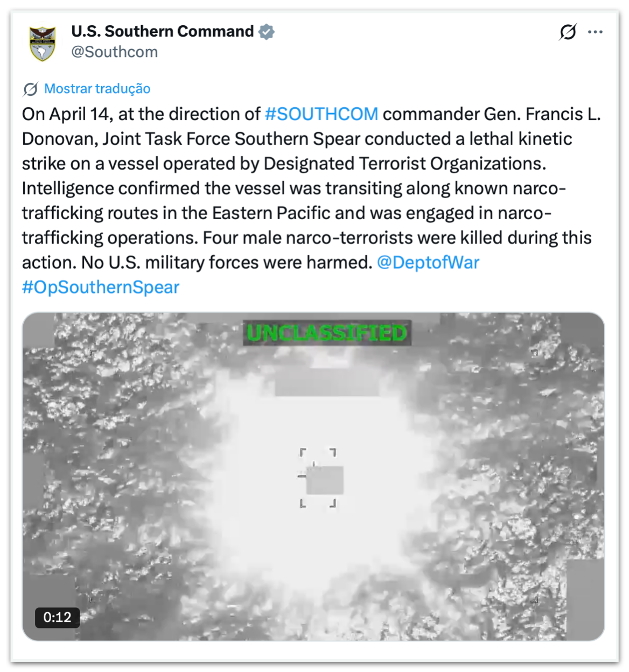Click the bottom-right corner bracket in the video
Image resolution: width=629 pixels, height=672 pixels.
(534, 599)
